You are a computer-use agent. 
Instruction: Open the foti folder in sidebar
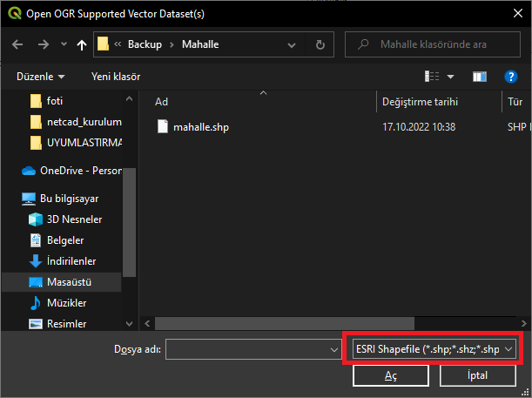pos(46,101)
